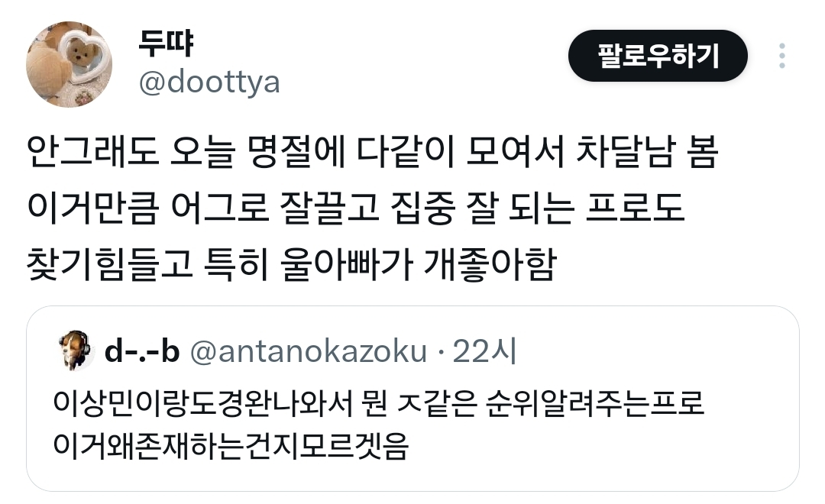Open the 두땨 display name link
The image size is (825, 504).
tap(166, 43)
